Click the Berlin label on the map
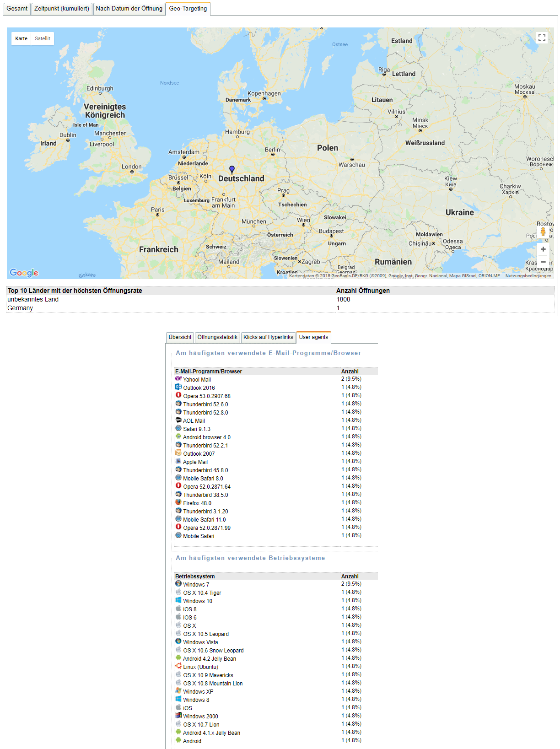Screen dimensions: 560x749 (x=272, y=150)
